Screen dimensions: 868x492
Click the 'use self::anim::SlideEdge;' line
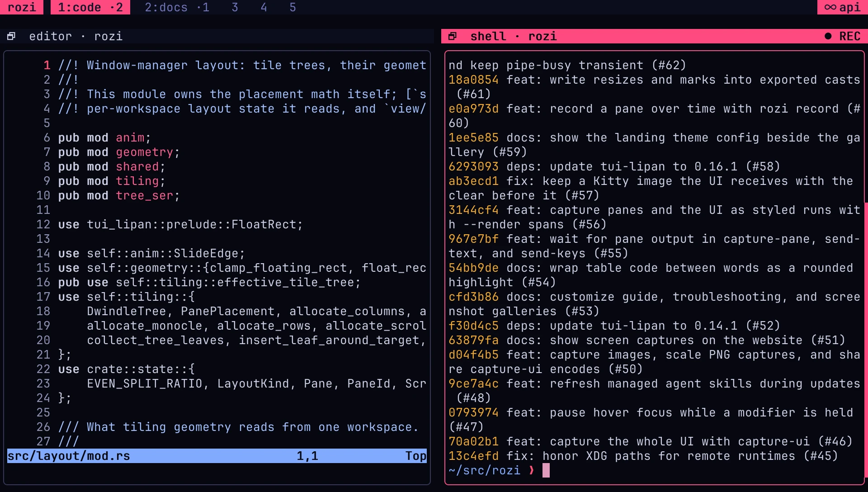tap(152, 253)
